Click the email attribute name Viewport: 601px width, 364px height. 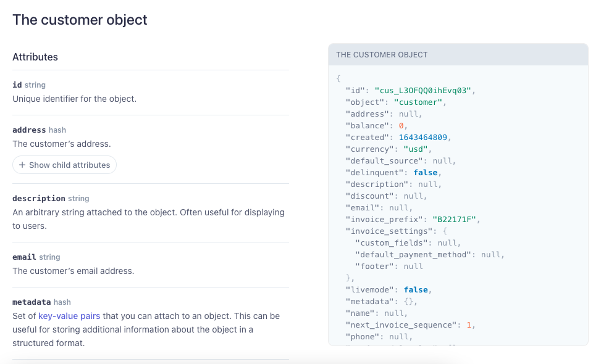24,257
